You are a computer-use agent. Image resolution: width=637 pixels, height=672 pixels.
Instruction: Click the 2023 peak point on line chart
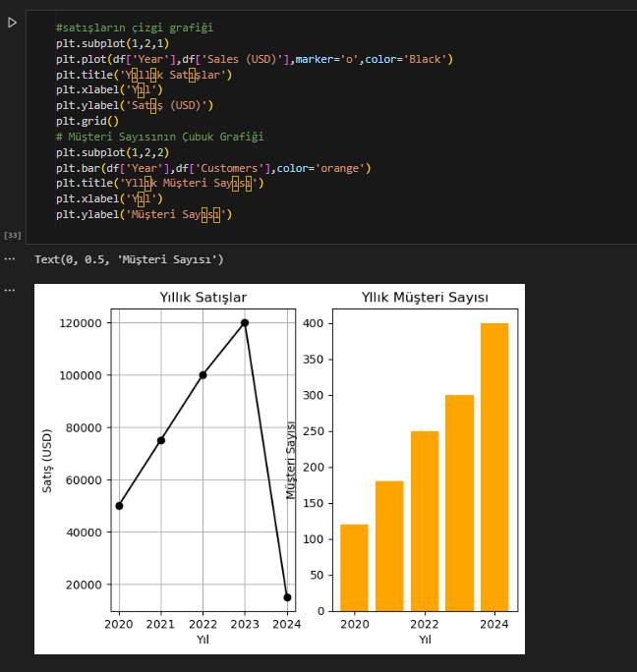pos(245,322)
